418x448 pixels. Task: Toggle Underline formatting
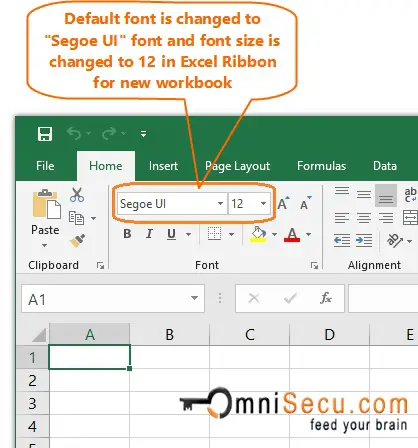171,234
